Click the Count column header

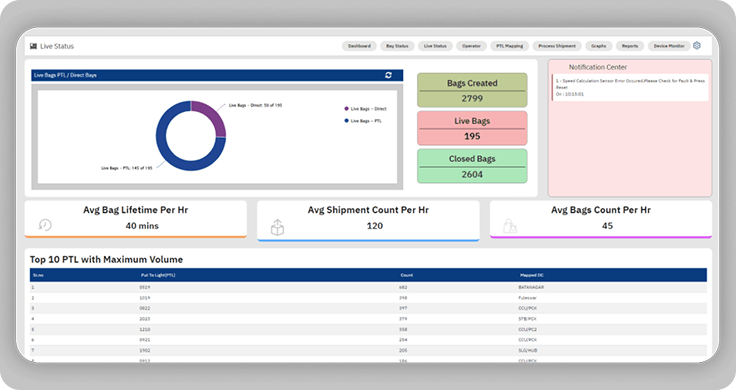(406, 275)
